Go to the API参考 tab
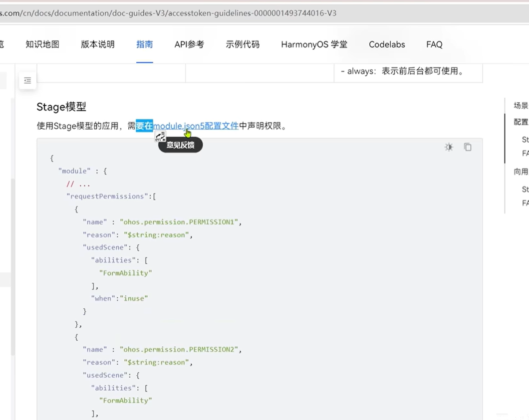529x420 pixels. tap(189, 44)
